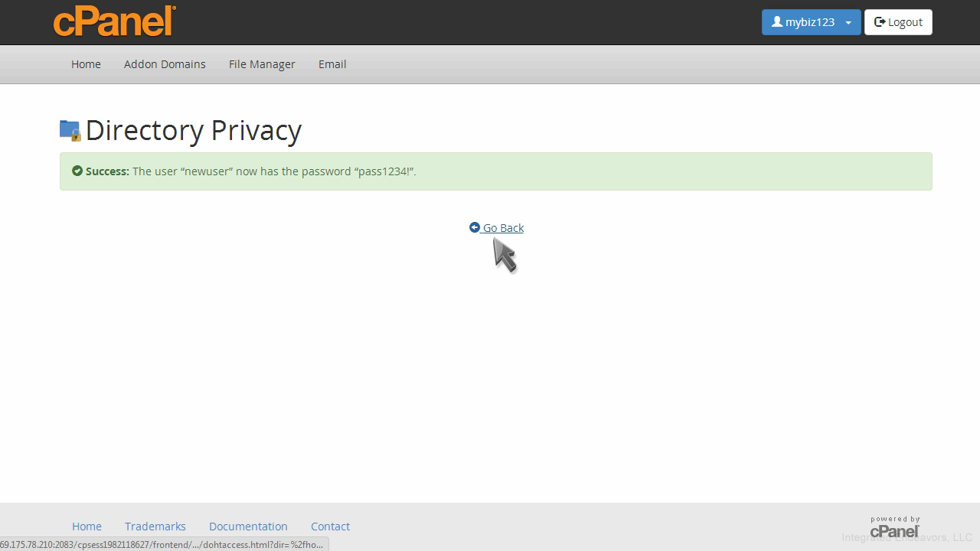Click the green success checkmark icon

[x=77, y=171]
